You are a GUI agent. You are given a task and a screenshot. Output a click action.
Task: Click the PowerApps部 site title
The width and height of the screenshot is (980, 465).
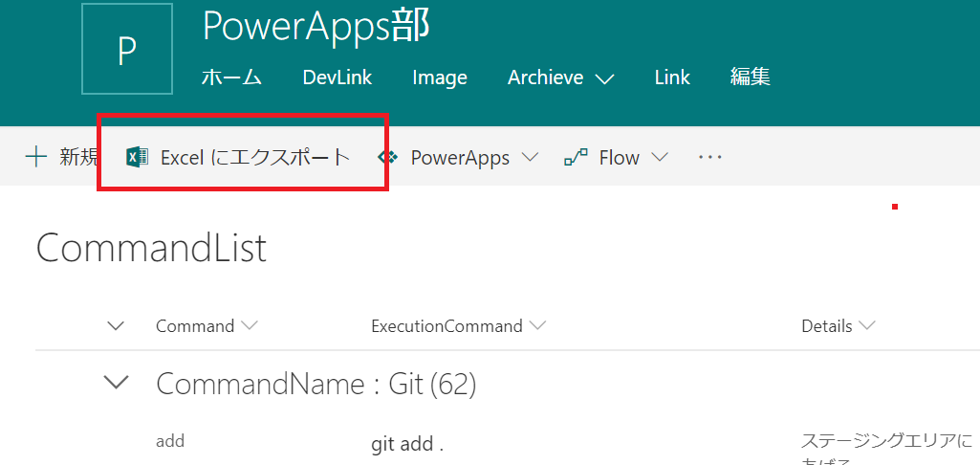click(x=316, y=26)
